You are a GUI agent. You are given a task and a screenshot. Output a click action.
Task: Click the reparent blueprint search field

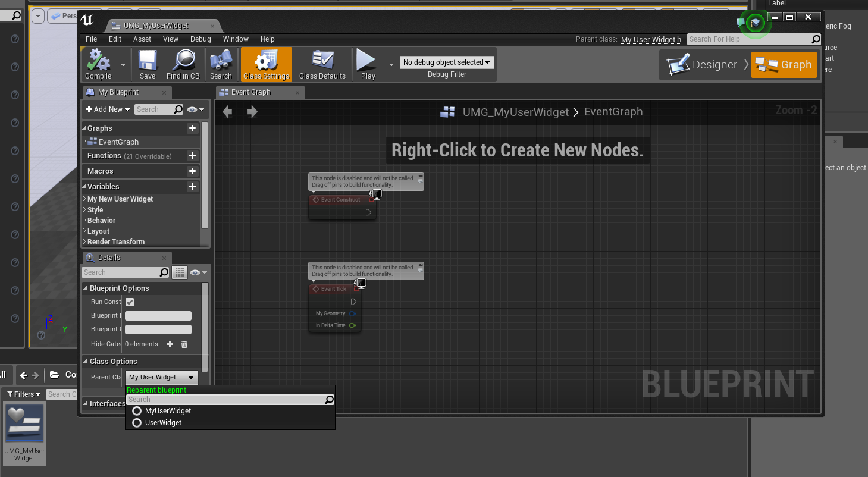point(230,400)
